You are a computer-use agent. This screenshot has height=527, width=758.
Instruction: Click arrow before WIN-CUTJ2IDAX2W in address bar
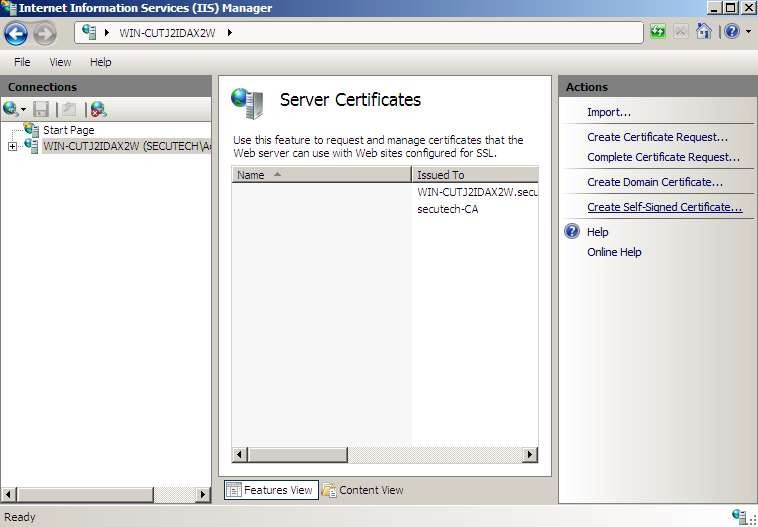pyautogui.click(x=107, y=32)
